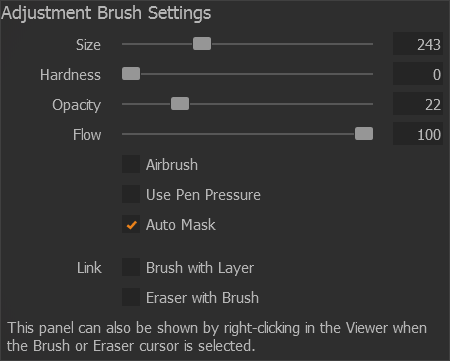Enable the Use Pen Pressure checkbox
The image size is (450, 361).
click(x=131, y=194)
